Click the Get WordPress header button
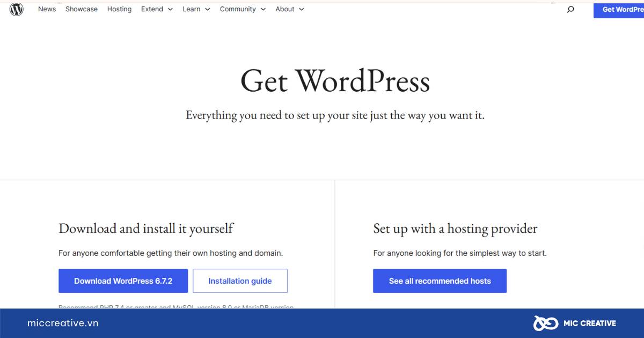The height and width of the screenshot is (338, 644). pyautogui.click(x=619, y=9)
